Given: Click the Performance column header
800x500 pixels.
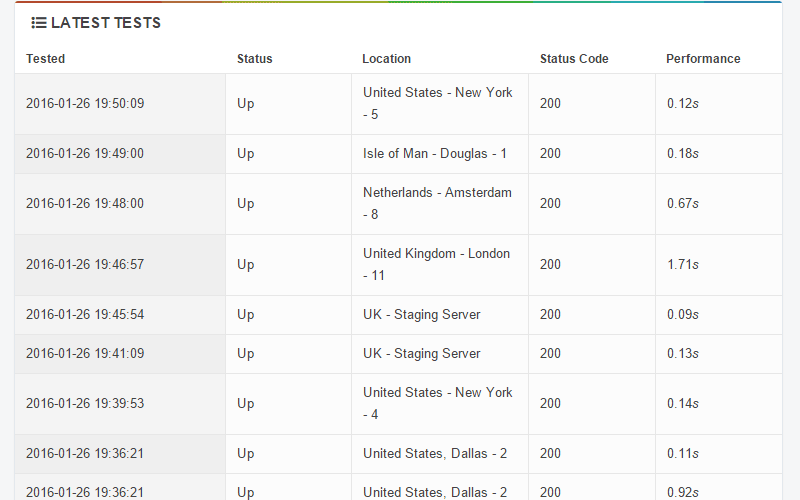Looking at the screenshot, I should pos(703,59).
